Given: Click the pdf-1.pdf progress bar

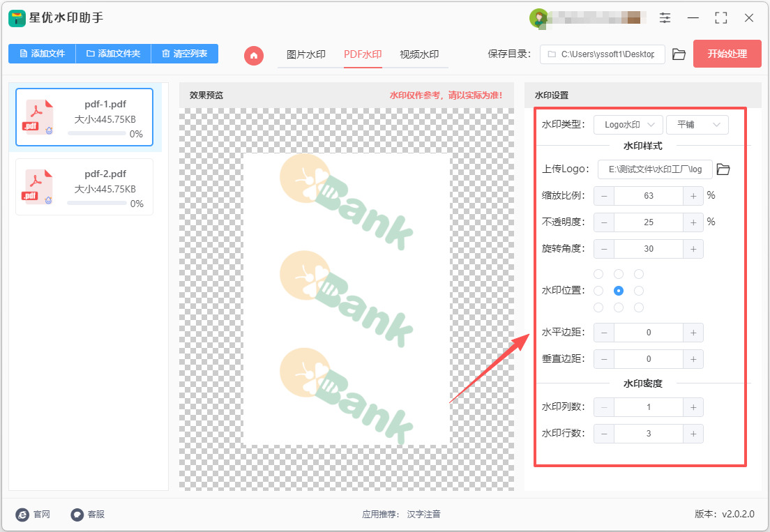Looking at the screenshot, I should pyautogui.click(x=97, y=133).
